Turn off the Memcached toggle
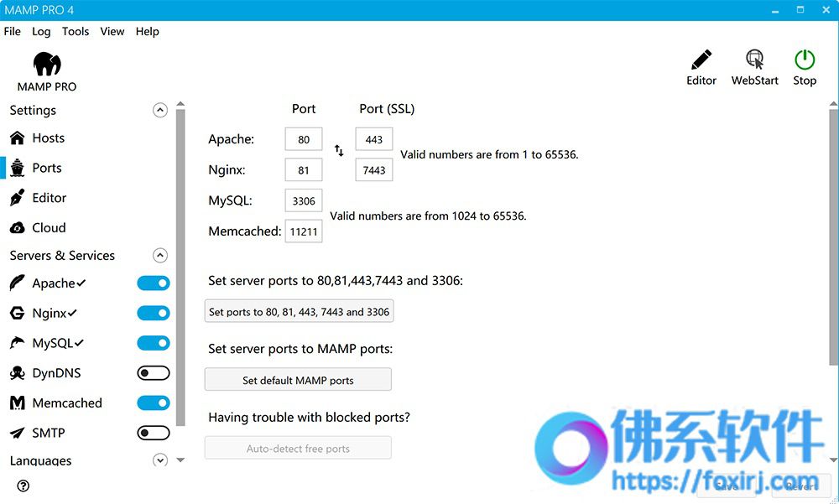Image resolution: width=839 pixels, height=504 pixels. point(154,403)
